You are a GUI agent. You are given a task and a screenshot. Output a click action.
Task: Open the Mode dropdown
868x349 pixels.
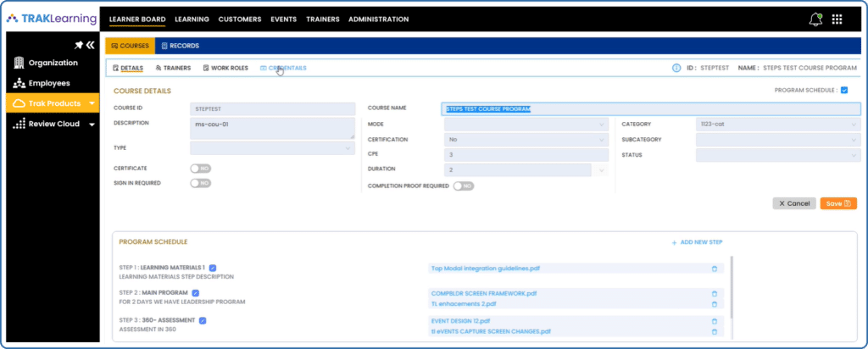[526, 124]
